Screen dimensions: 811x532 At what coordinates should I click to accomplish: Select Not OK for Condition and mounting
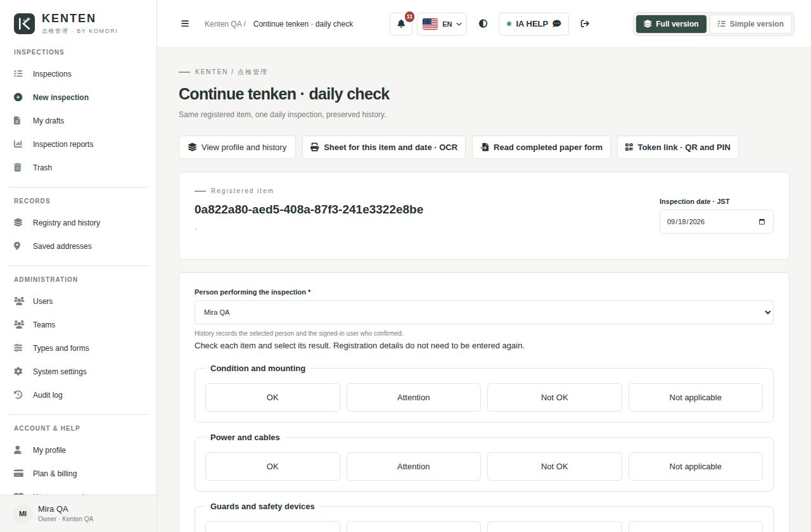coord(554,398)
